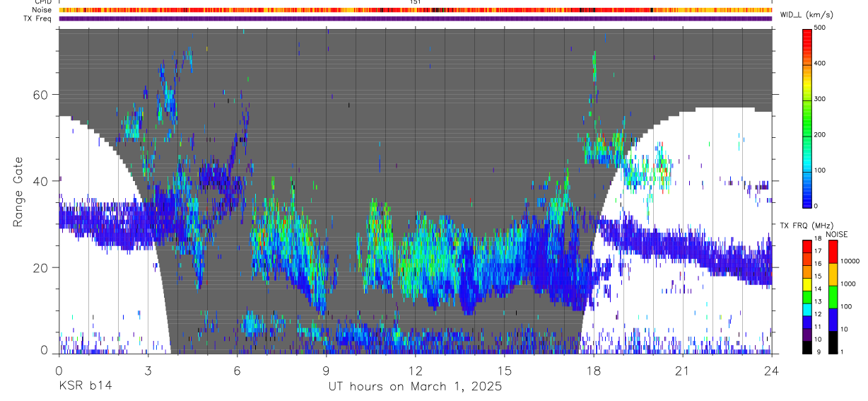The image size is (868, 401).
Task: Click the '1000' label on the NOISE scale
Action: (x=848, y=284)
